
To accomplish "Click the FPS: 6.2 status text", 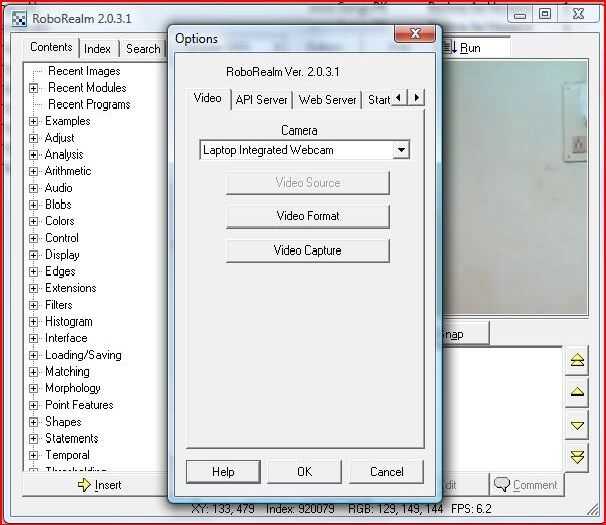I will point(471,509).
